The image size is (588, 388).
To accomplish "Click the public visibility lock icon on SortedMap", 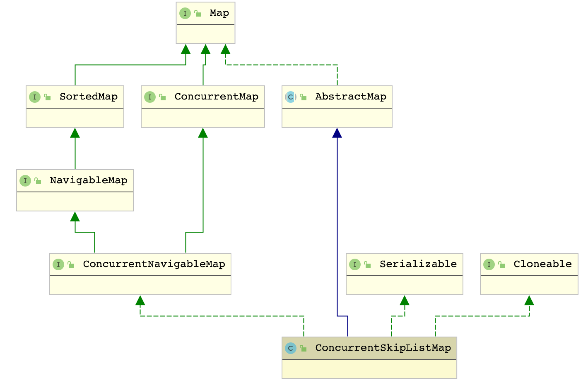I will click(x=47, y=97).
